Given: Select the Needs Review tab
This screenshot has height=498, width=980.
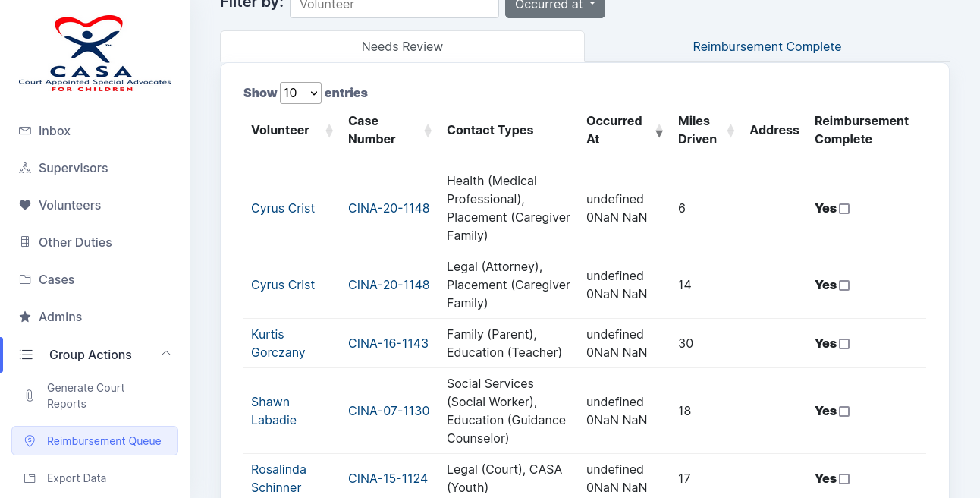Looking at the screenshot, I should point(401,46).
